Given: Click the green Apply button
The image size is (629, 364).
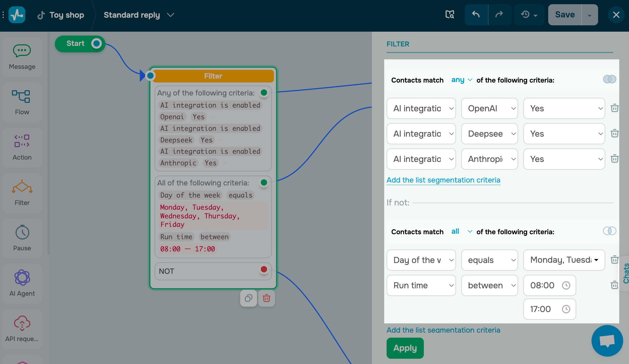Looking at the screenshot, I should [x=405, y=348].
